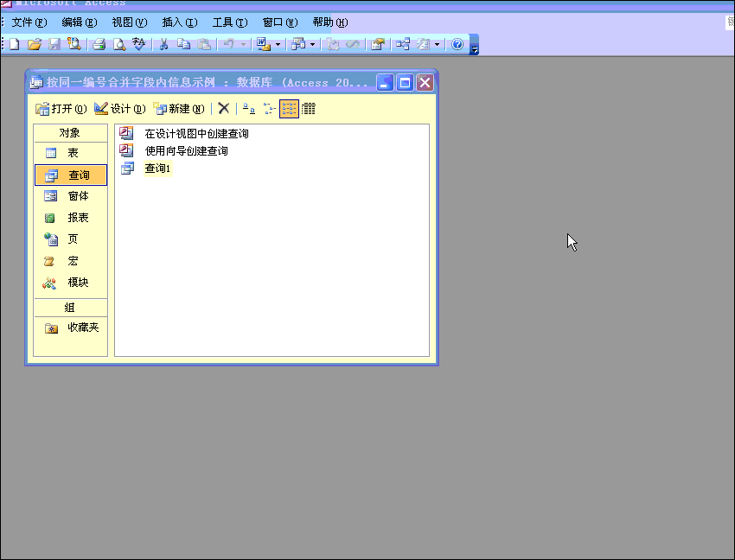Click the Microsoft Script Editor icon
The height and width of the screenshot is (560, 735).
tap(353, 45)
